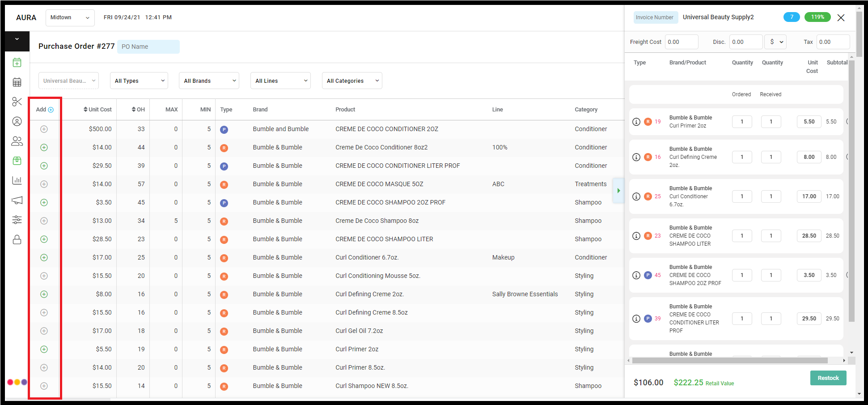The height and width of the screenshot is (405, 868).
Task: Toggle added state for Curl Defining Creme 2oz.
Action: tap(44, 294)
